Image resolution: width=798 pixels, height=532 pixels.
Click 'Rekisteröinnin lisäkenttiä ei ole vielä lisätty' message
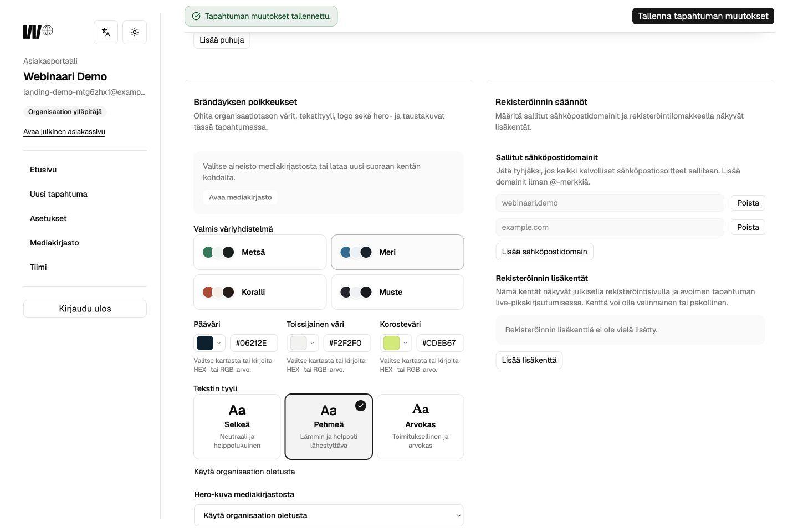[x=581, y=330]
